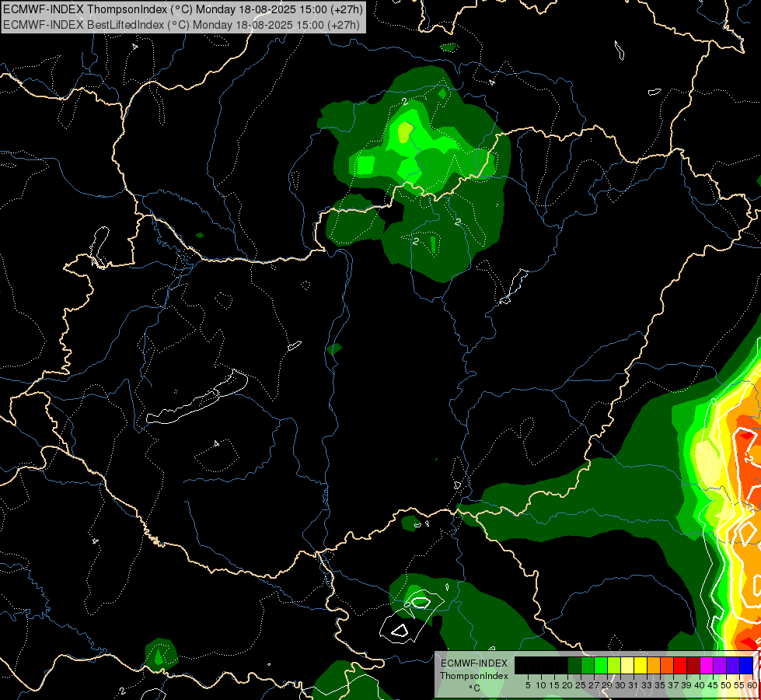The width and height of the screenshot is (761, 700).
Task: Select the indigo 50–55 legend swatch
Action: (733, 665)
